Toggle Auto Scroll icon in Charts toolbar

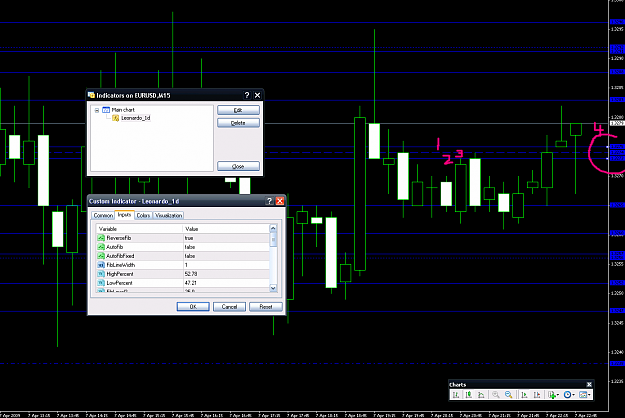[x=524, y=394]
